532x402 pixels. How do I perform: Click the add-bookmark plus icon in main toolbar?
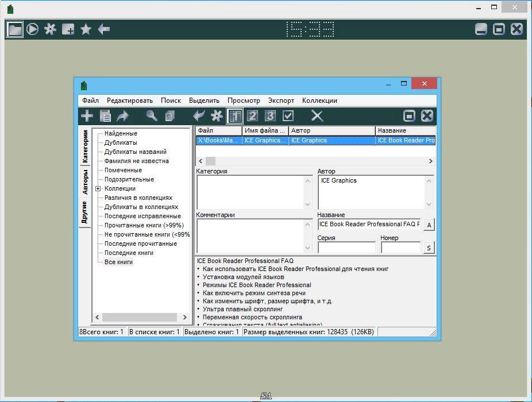pyautogui.click(x=68, y=29)
